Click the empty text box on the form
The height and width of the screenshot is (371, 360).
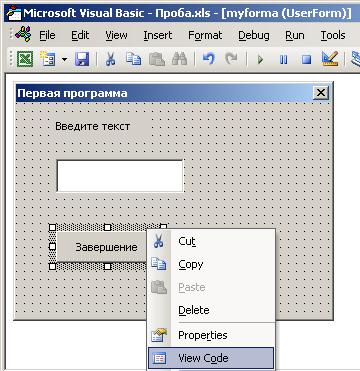click(120, 176)
